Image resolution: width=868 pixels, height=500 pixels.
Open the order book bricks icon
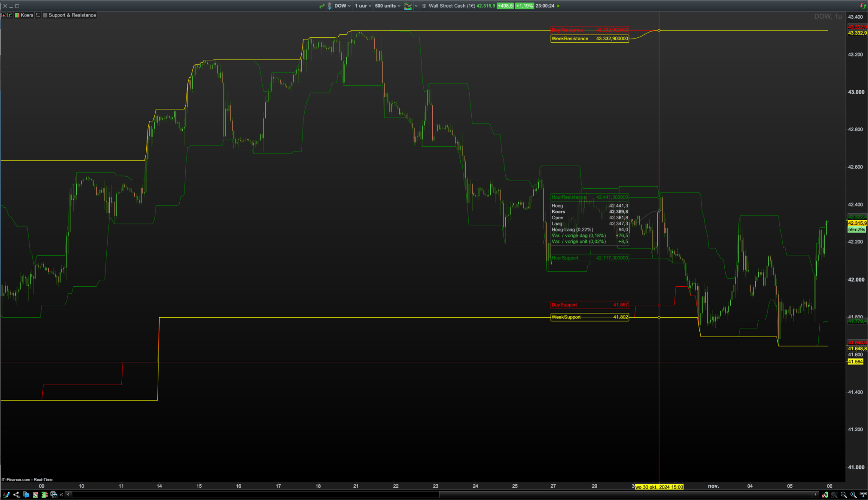click(44, 494)
